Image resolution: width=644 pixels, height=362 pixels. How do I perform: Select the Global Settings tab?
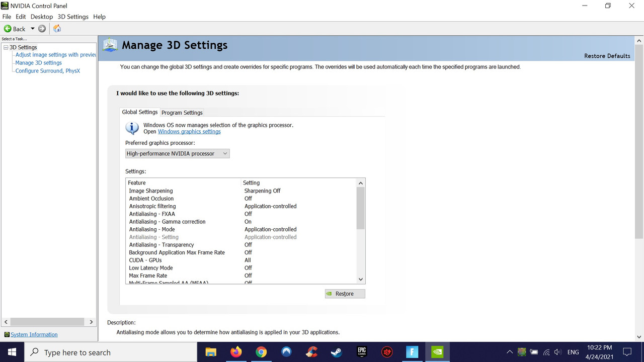point(140,112)
